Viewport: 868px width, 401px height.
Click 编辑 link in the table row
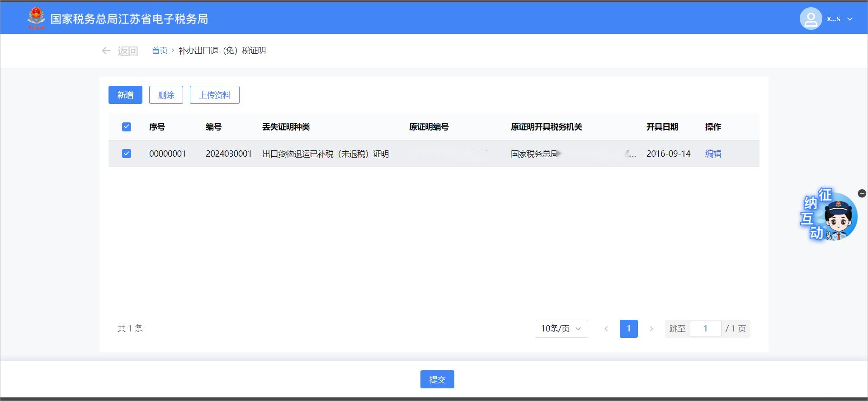713,154
